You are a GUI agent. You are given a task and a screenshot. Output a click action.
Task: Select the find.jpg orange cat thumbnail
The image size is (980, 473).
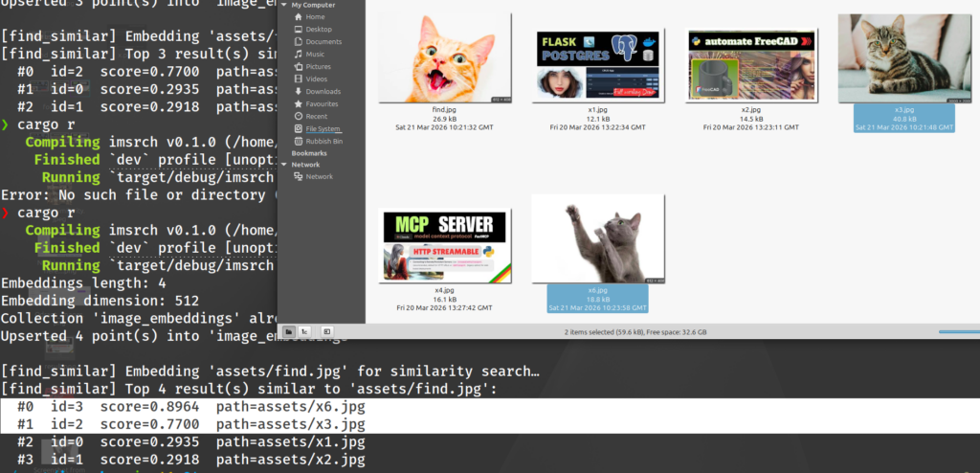pos(445,58)
